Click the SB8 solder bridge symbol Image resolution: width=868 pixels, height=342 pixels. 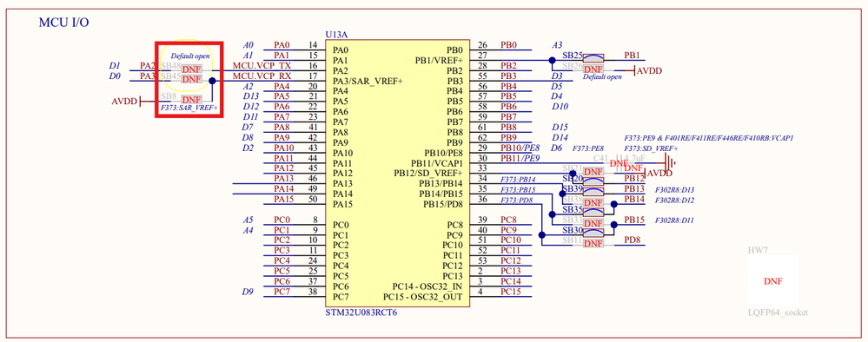[191, 100]
